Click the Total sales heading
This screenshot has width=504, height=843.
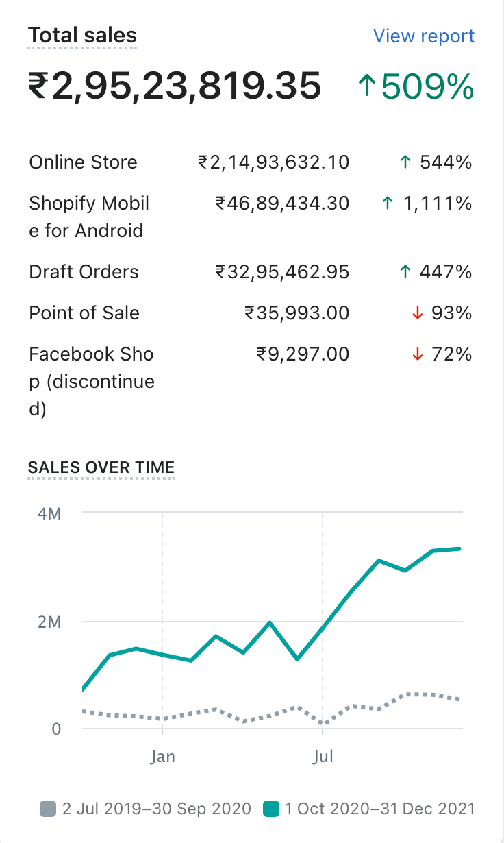pos(82,36)
